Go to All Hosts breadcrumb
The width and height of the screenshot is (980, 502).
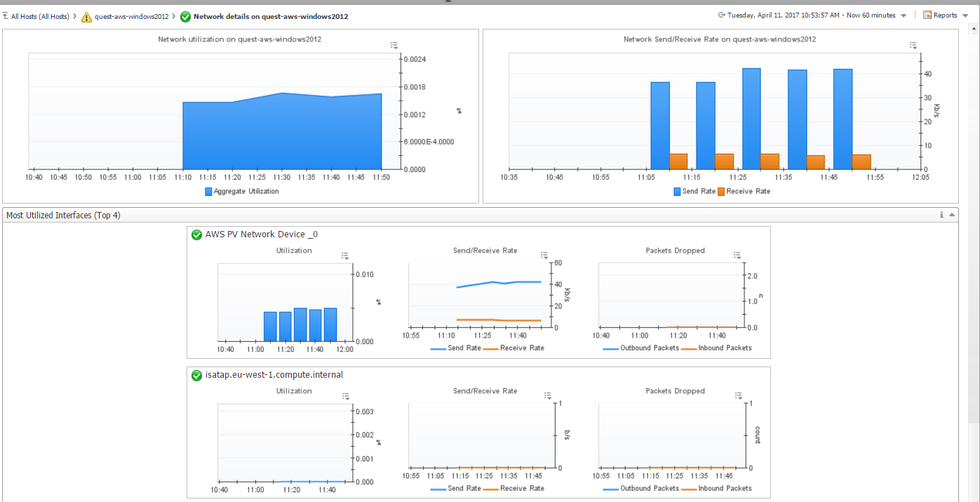tap(39, 16)
